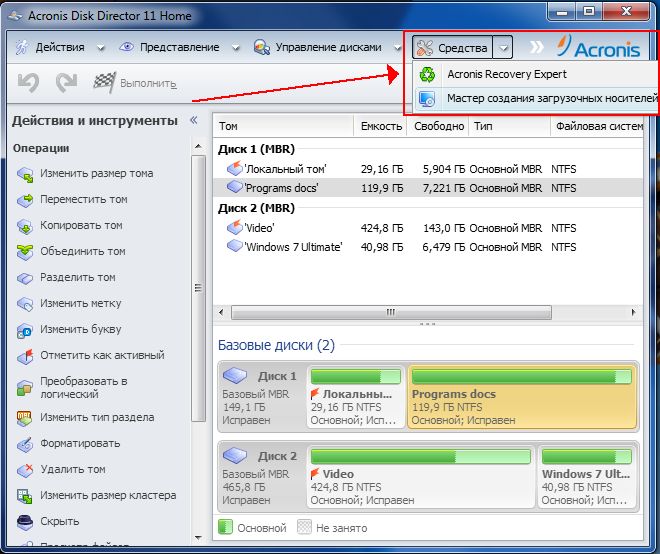Expand hidden toolbar items with double chevron
The image size is (660, 554).
coord(536,47)
